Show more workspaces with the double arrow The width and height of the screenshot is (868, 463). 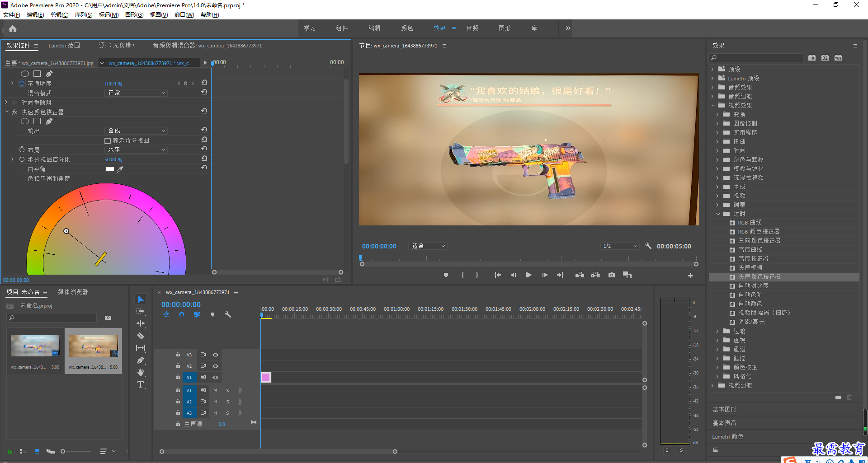click(x=568, y=28)
